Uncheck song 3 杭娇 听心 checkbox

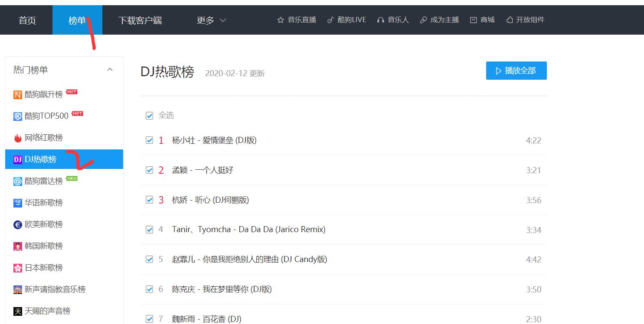tap(150, 200)
